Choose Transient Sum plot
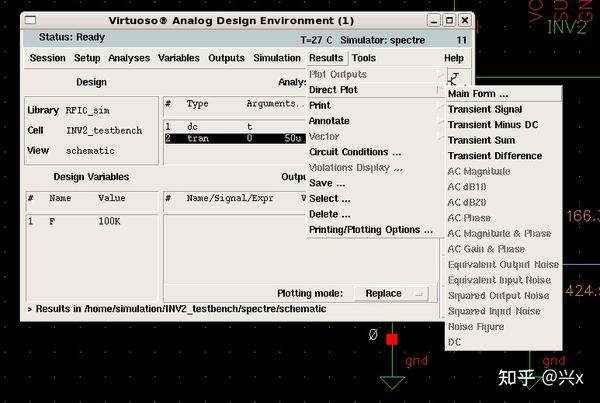Image resolution: width=600 pixels, height=403 pixels. [503, 140]
